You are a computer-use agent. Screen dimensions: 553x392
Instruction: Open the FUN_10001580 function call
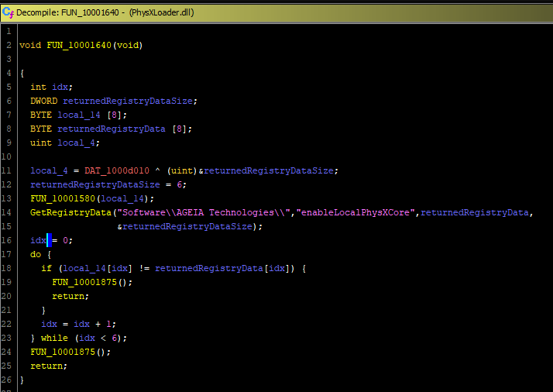pos(63,198)
